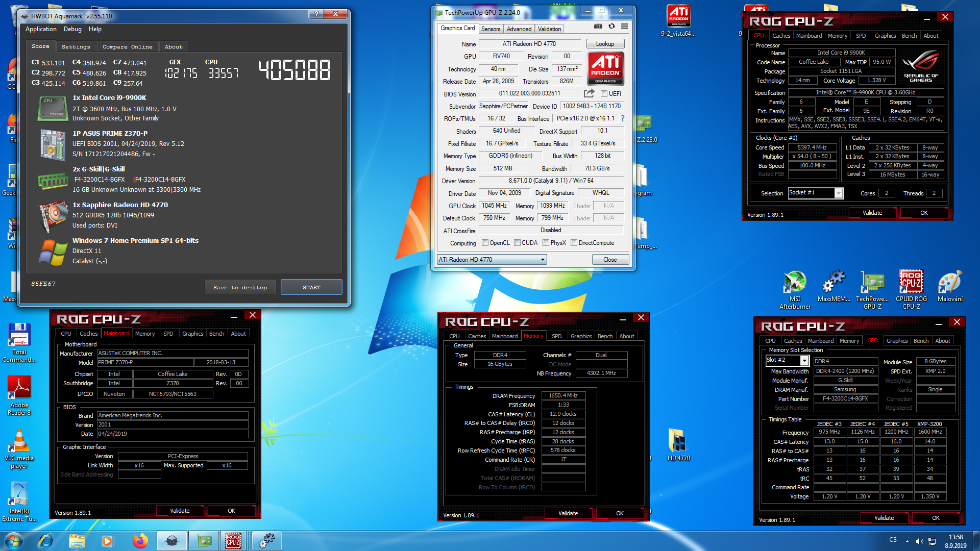The height and width of the screenshot is (551, 980).
Task: Click Validate in CPU-Z CPU window
Action: click(872, 213)
